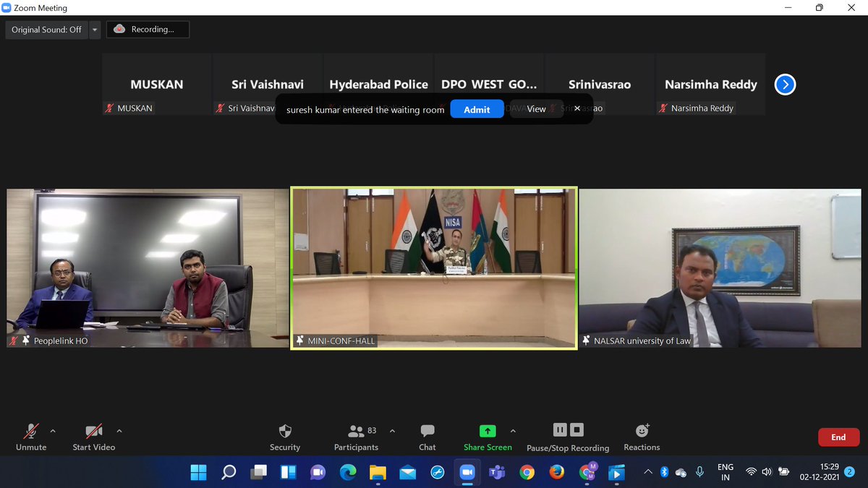868x488 pixels.
Task: Click the red End meeting button
Action: 838,437
